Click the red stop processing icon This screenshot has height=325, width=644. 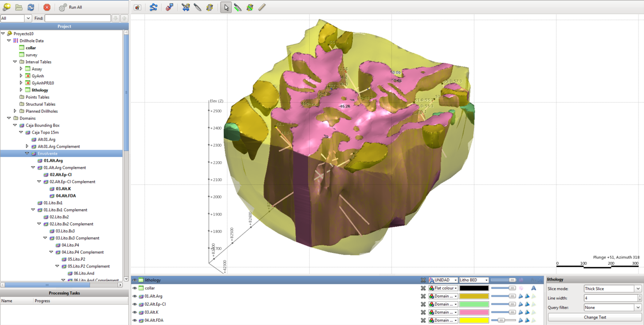click(47, 7)
